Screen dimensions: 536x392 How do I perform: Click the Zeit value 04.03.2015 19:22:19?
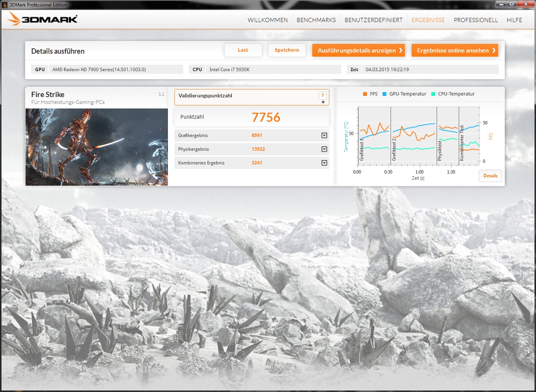click(x=387, y=70)
